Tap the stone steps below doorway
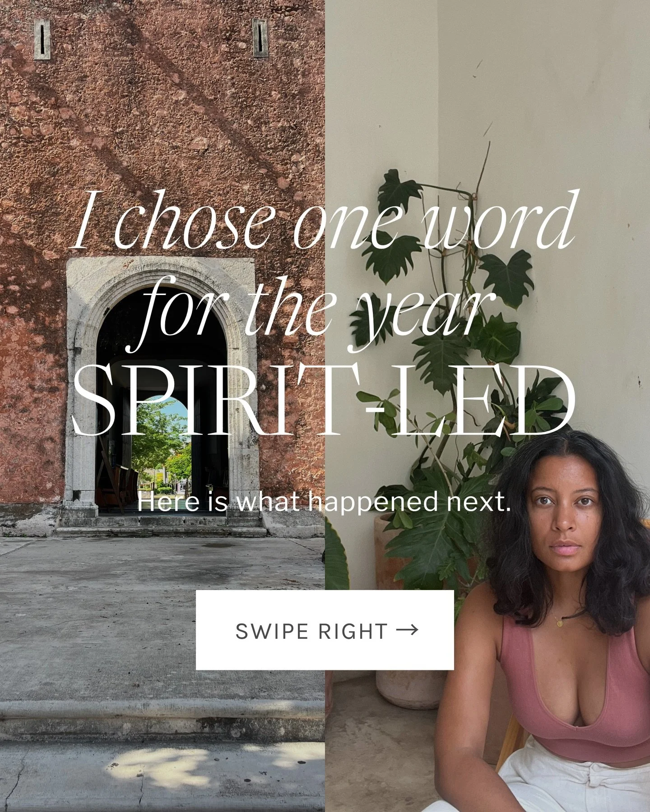This screenshot has height=812, width=650. [x=162, y=526]
